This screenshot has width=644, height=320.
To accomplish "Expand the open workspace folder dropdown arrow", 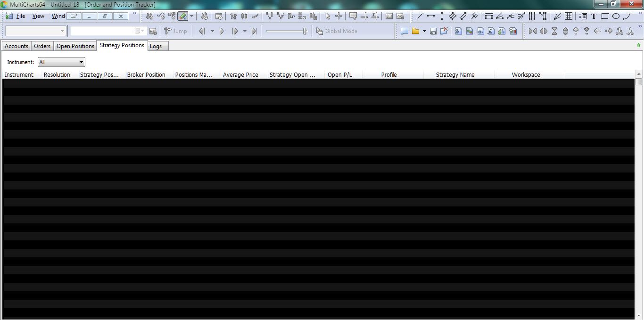I will tap(424, 31).
